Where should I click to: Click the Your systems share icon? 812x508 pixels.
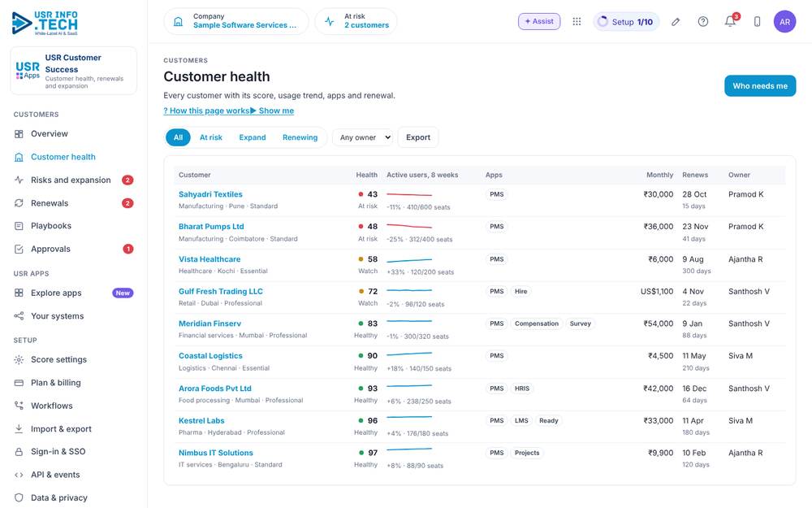[x=19, y=316]
